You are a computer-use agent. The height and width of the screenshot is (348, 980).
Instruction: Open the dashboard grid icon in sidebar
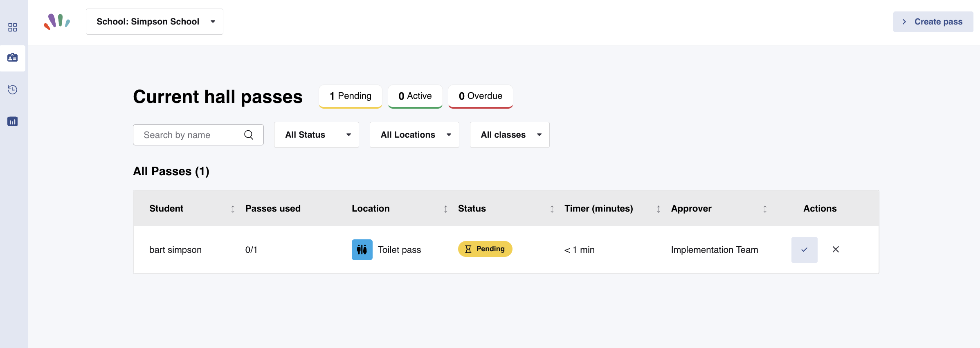(x=13, y=27)
